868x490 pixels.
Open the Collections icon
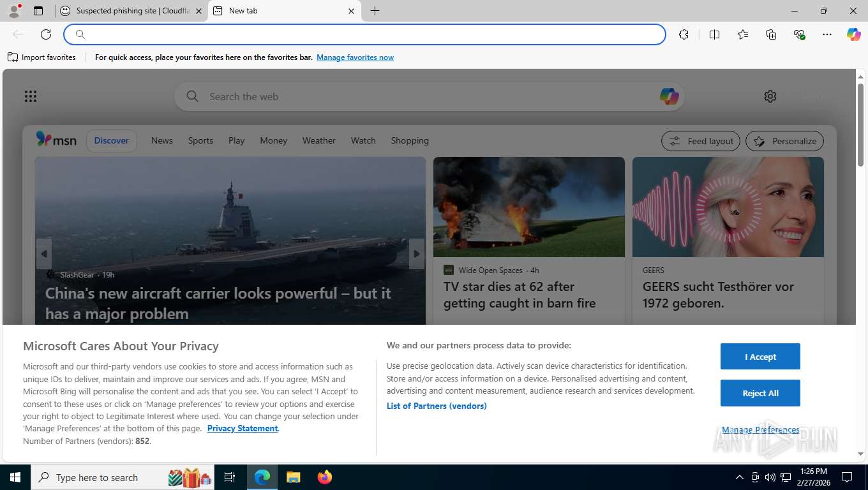771,34
